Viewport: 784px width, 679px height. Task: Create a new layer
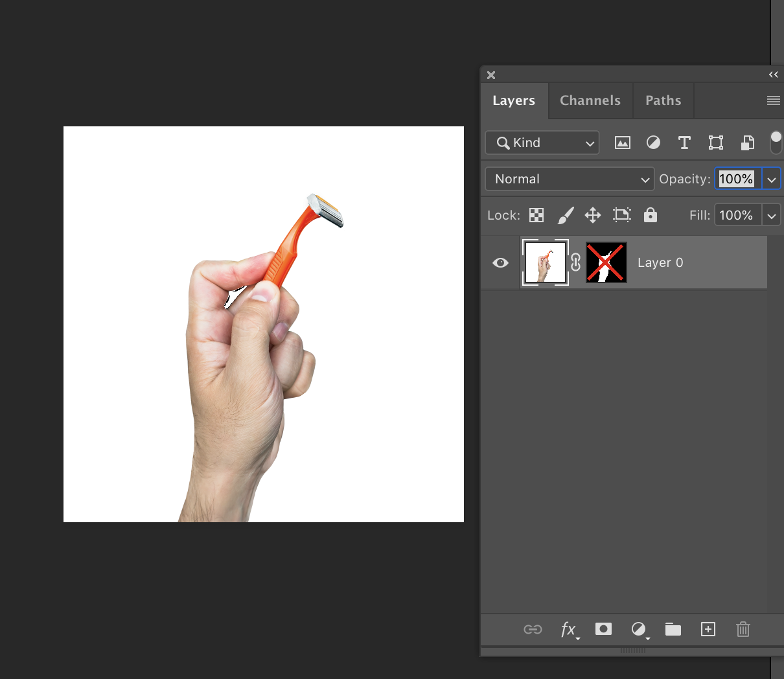click(708, 629)
